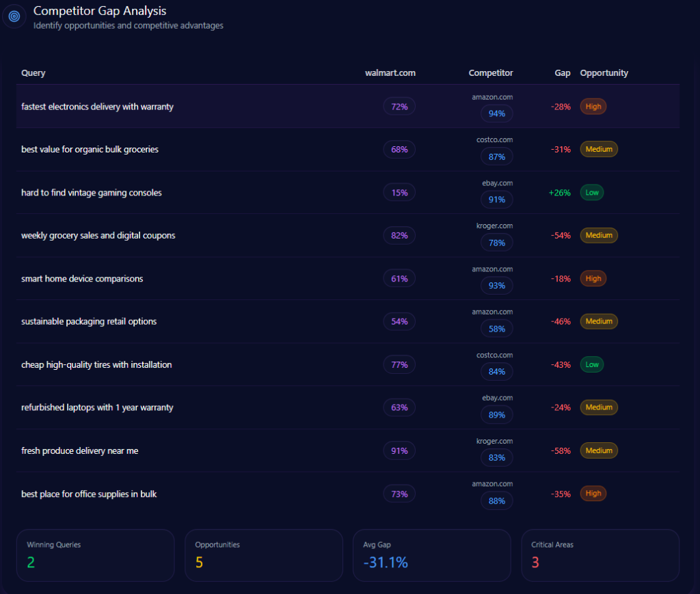The width and height of the screenshot is (700, 594).
Task: Open the sustainable packaging retail options query
Action: 89,321
